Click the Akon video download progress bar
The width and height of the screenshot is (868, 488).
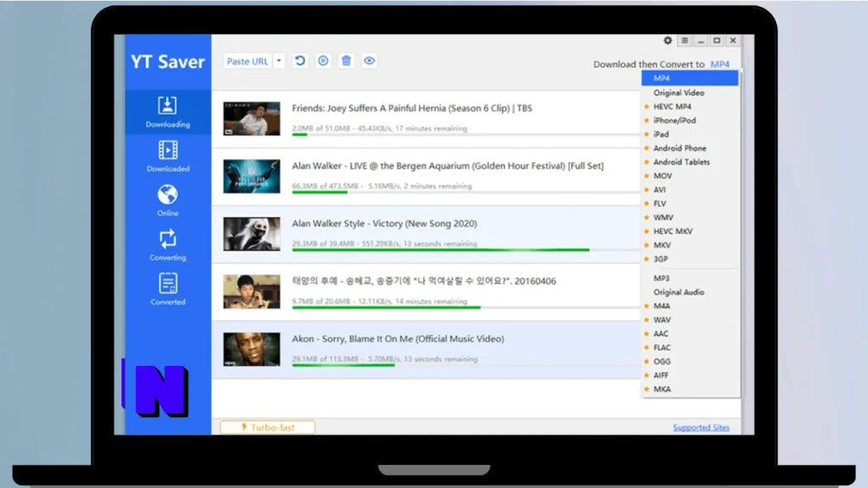pos(465,365)
